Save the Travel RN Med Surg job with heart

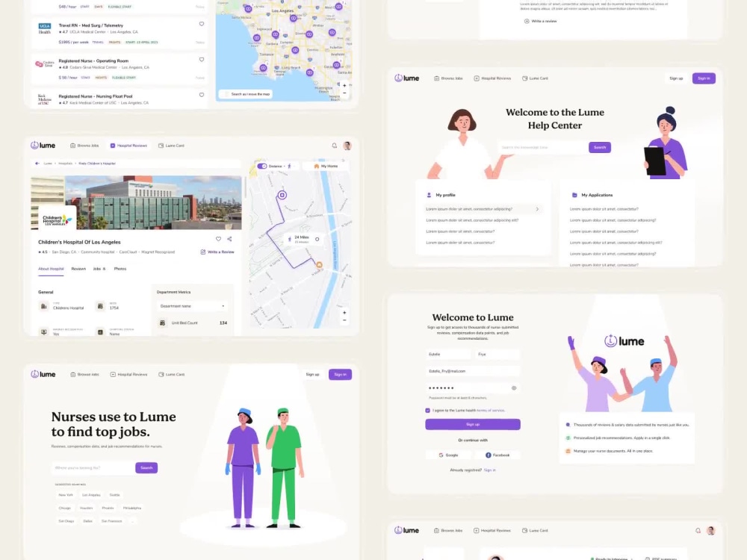point(202,24)
